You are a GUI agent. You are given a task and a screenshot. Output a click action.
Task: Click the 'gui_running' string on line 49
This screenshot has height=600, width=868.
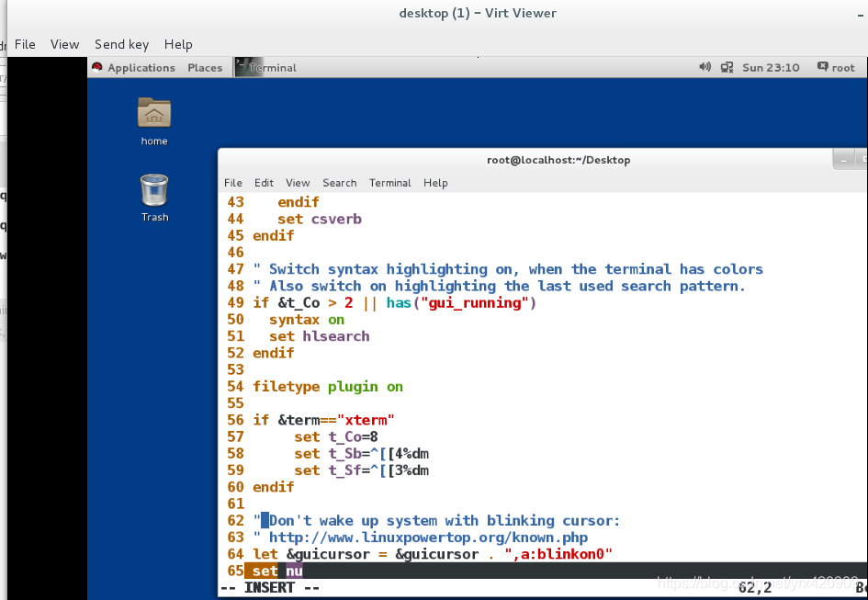point(475,303)
